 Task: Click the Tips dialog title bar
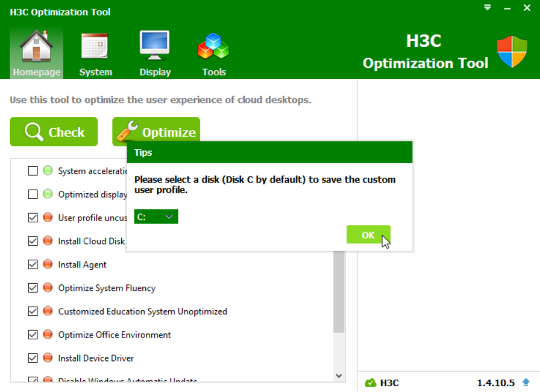click(x=269, y=152)
